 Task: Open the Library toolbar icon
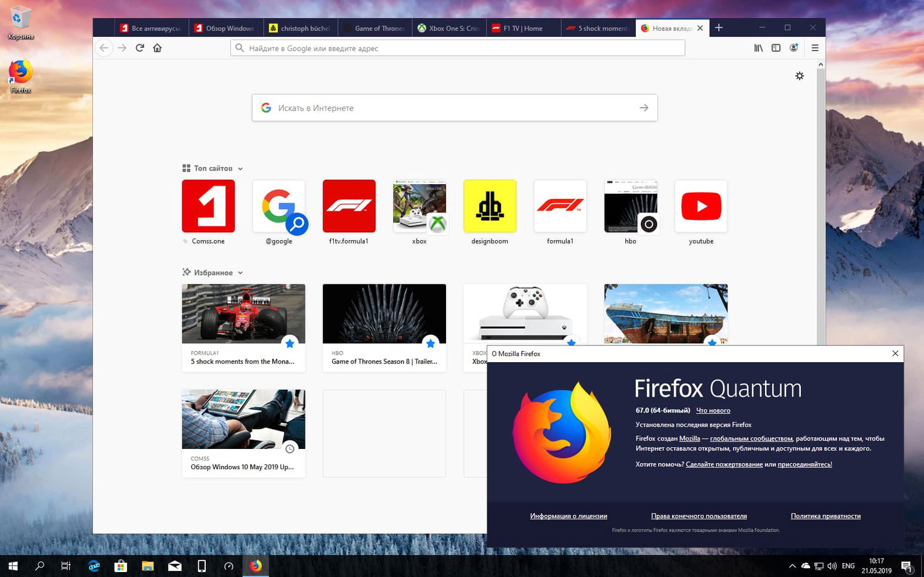758,47
